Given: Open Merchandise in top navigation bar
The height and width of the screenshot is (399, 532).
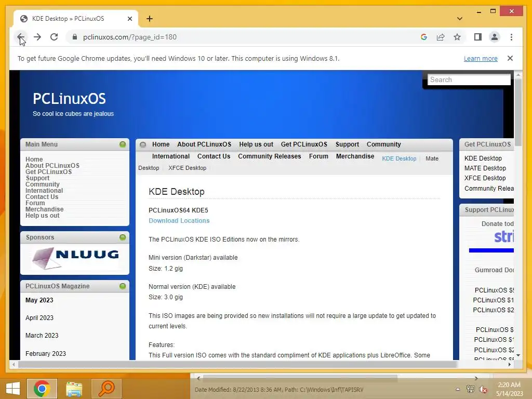Looking at the screenshot, I should (355, 156).
